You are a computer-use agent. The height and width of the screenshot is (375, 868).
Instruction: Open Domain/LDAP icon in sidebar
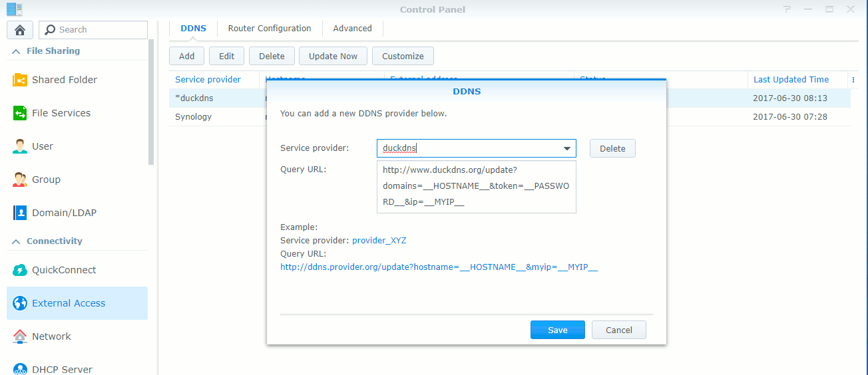pos(20,213)
